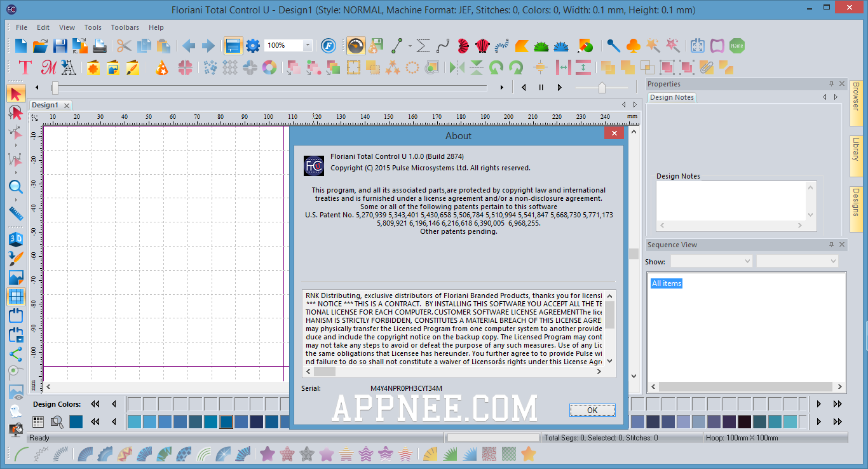Select the red arrow Select tool

(x=16, y=94)
